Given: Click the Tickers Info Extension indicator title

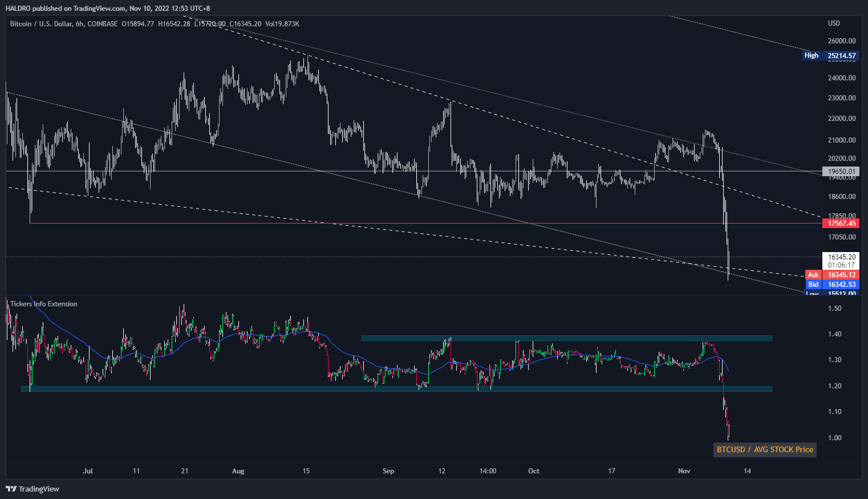Looking at the screenshot, I should pyautogui.click(x=44, y=304).
